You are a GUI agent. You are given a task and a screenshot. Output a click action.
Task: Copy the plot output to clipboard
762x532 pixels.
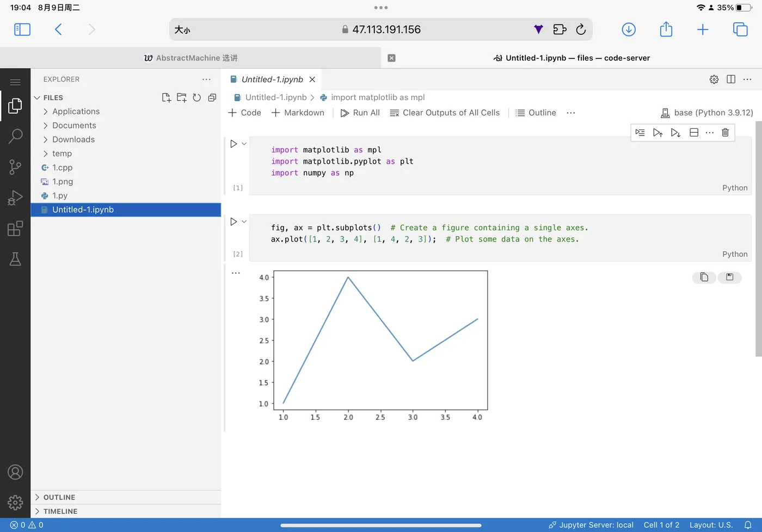click(x=704, y=277)
